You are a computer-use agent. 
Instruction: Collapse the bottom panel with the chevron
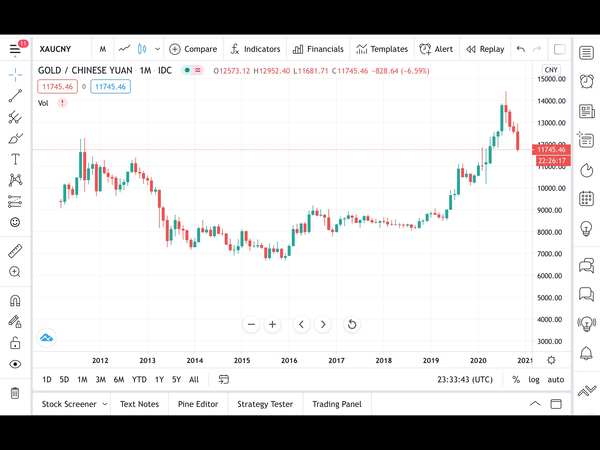point(535,404)
